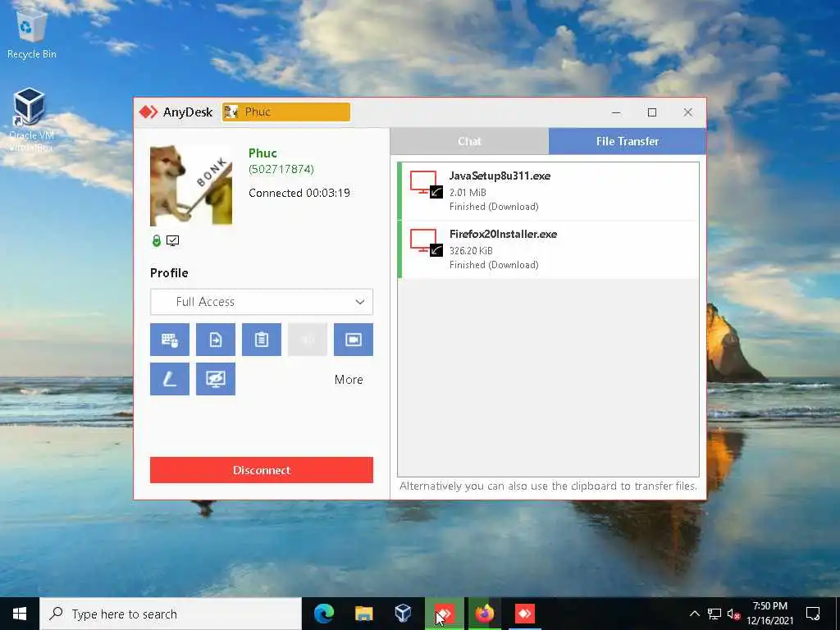Toggle keyboard and mouse control permission

(x=169, y=340)
